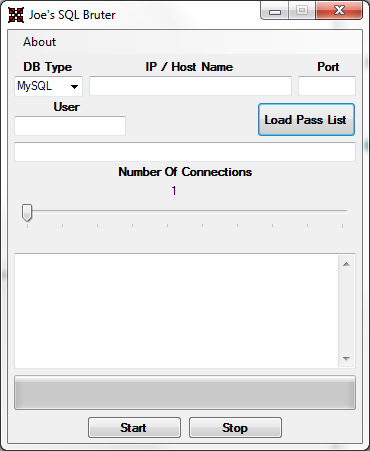Open the About menu
This screenshot has height=451, width=370.
[39, 42]
